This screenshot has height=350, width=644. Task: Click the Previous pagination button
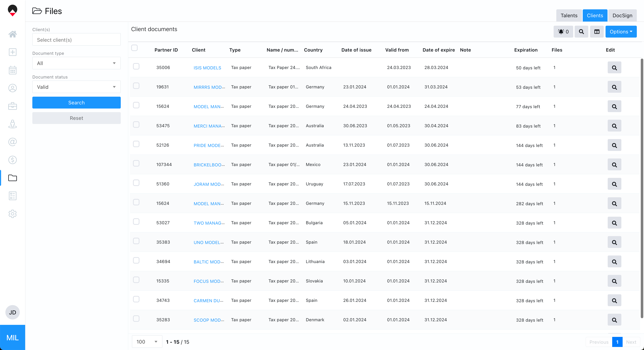[x=599, y=342]
